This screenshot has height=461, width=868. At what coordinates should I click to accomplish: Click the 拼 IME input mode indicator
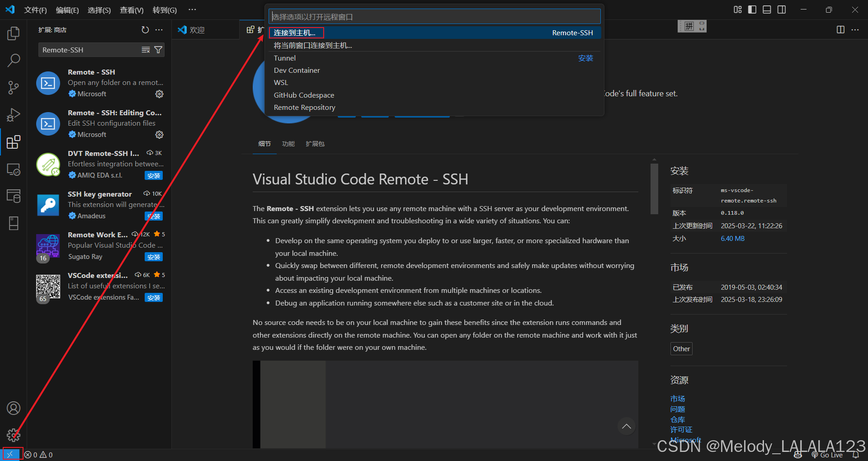point(689,26)
